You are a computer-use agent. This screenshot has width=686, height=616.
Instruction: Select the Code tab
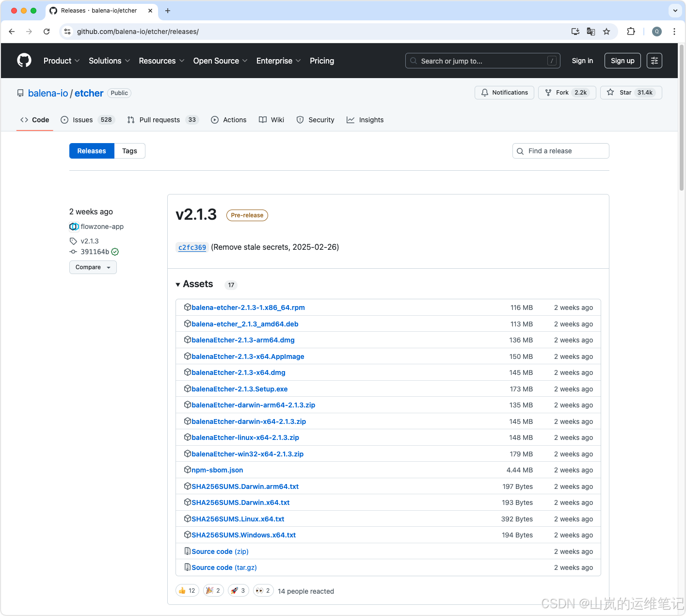pos(35,120)
